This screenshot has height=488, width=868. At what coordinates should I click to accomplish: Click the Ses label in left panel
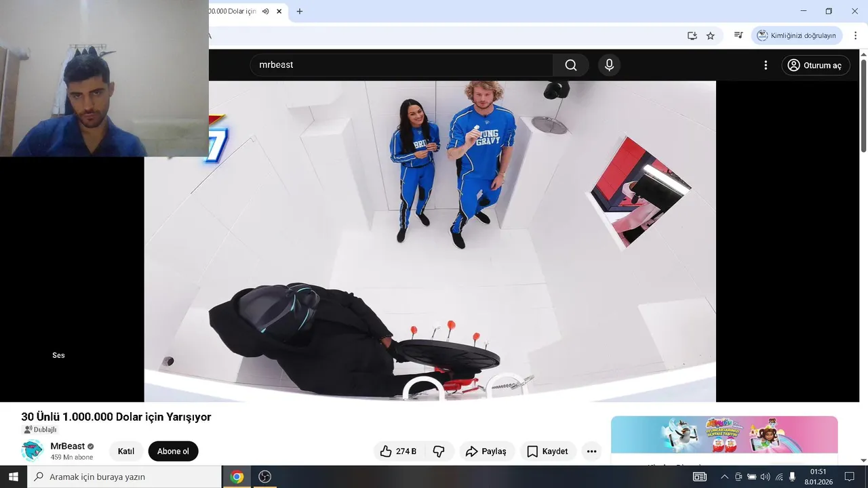click(x=58, y=355)
